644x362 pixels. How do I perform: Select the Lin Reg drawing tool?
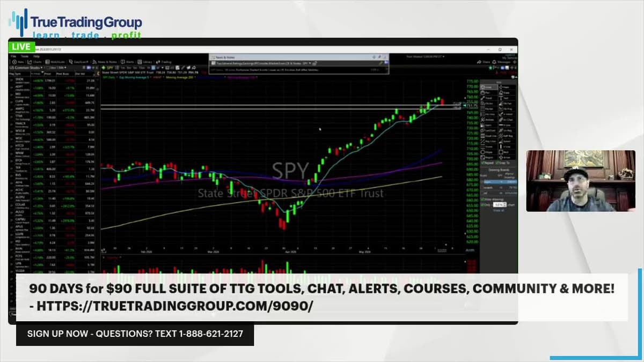tap(507, 130)
